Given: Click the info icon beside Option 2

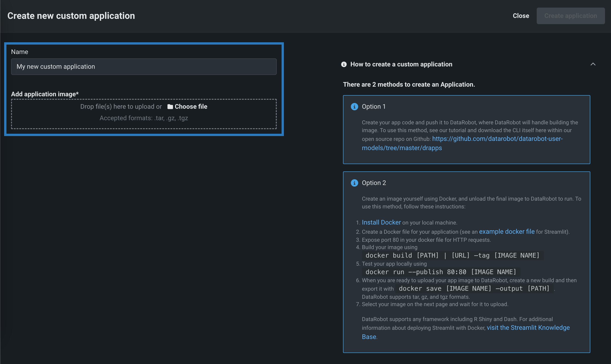Looking at the screenshot, I should [354, 183].
